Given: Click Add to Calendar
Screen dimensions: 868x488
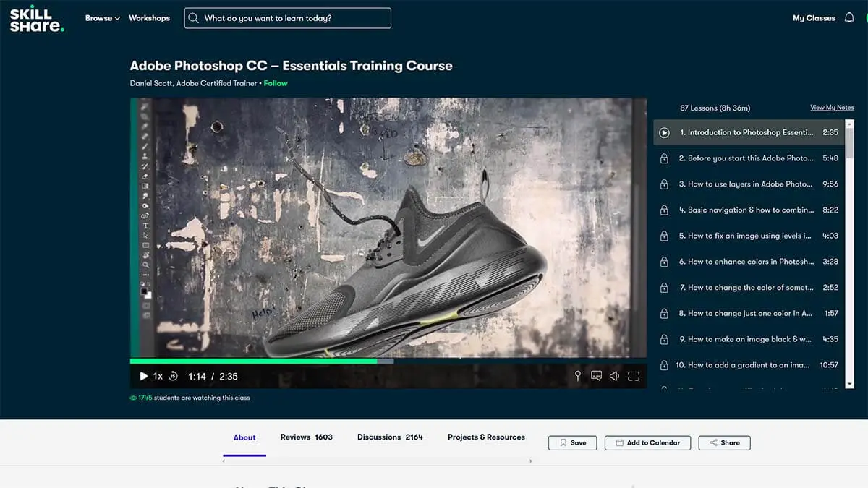Looking at the screenshot, I should coord(647,443).
